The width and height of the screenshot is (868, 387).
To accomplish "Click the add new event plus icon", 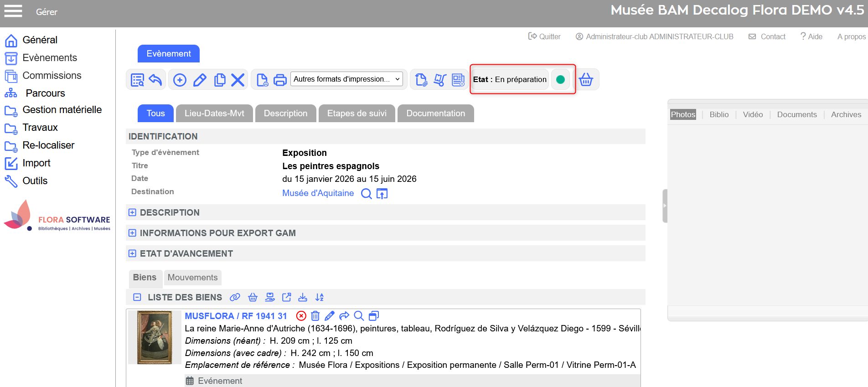I will (180, 80).
